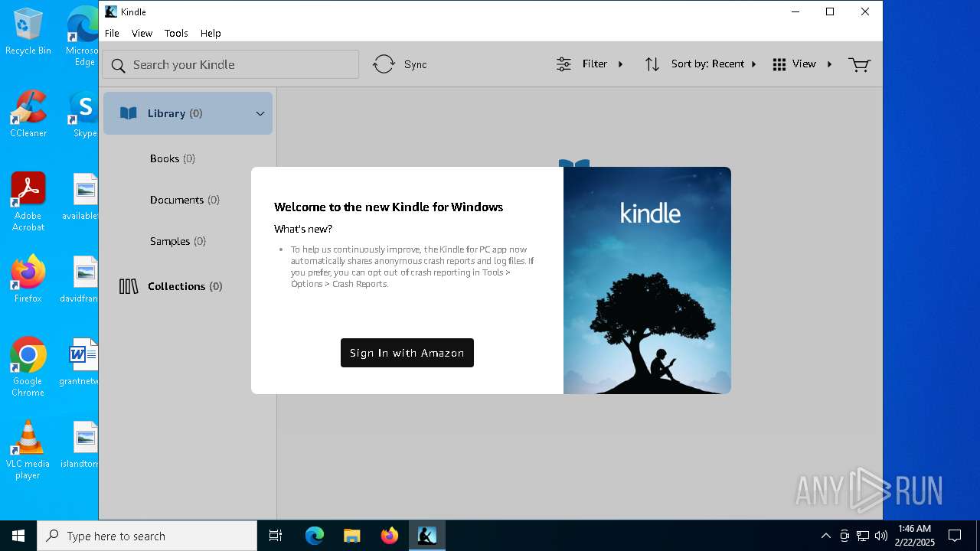This screenshot has width=980, height=551.
Task: Show hidden system tray icons
Action: [x=825, y=536]
